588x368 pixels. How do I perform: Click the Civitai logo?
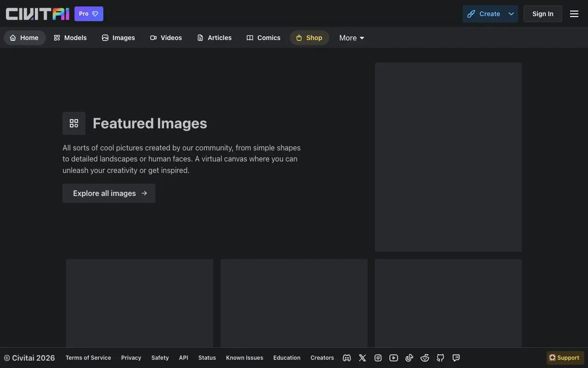38,14
